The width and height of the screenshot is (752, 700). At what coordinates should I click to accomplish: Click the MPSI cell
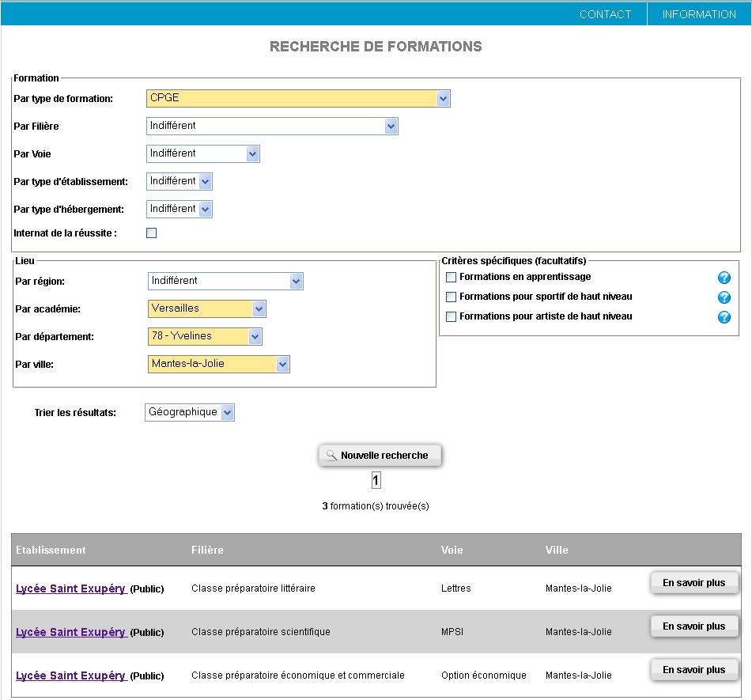tap(452, 632)
